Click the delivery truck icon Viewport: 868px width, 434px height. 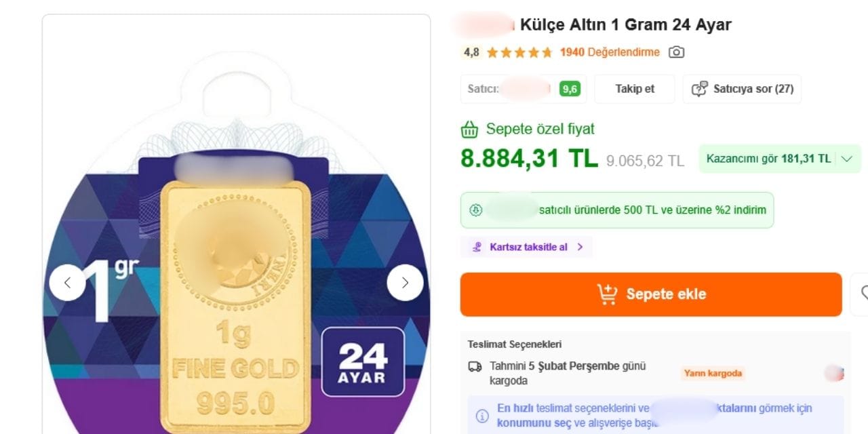[475, 367]
